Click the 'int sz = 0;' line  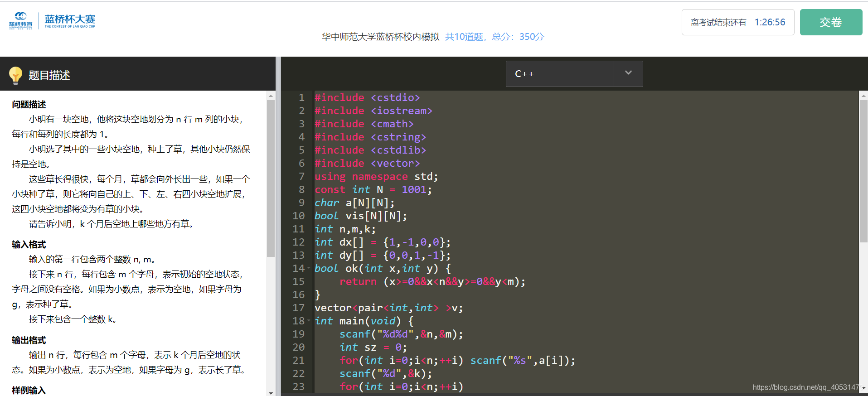click(373, 347)
